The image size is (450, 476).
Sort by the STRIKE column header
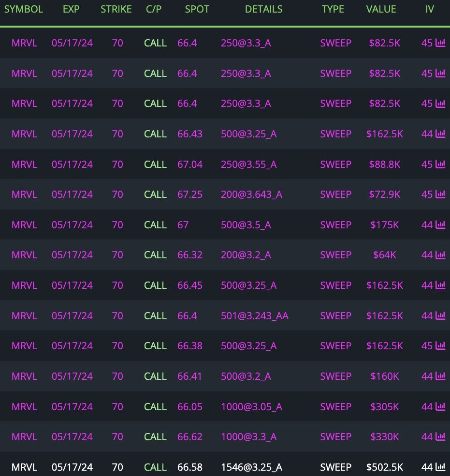(116, 9)
